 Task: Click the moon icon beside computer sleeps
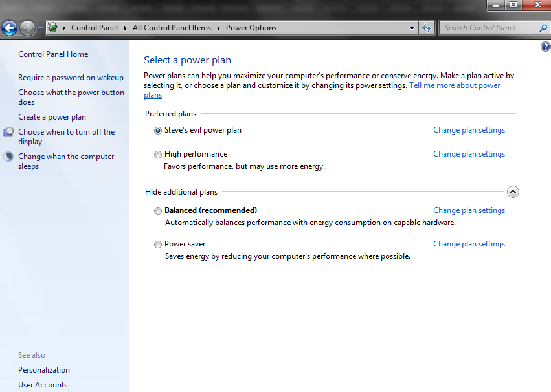coord(8,157)
